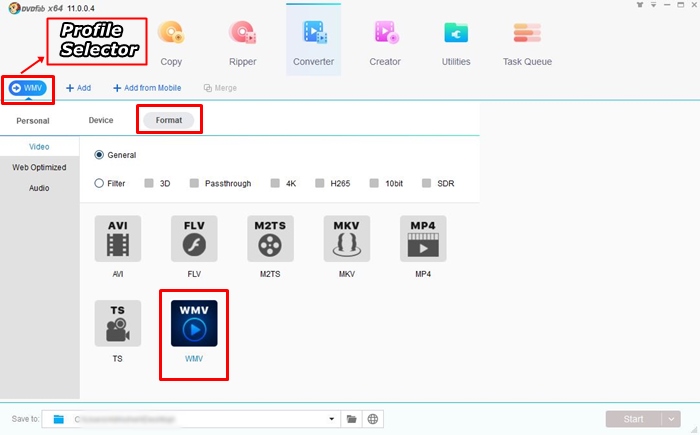Select the Video category

click(x=39, y=146)
